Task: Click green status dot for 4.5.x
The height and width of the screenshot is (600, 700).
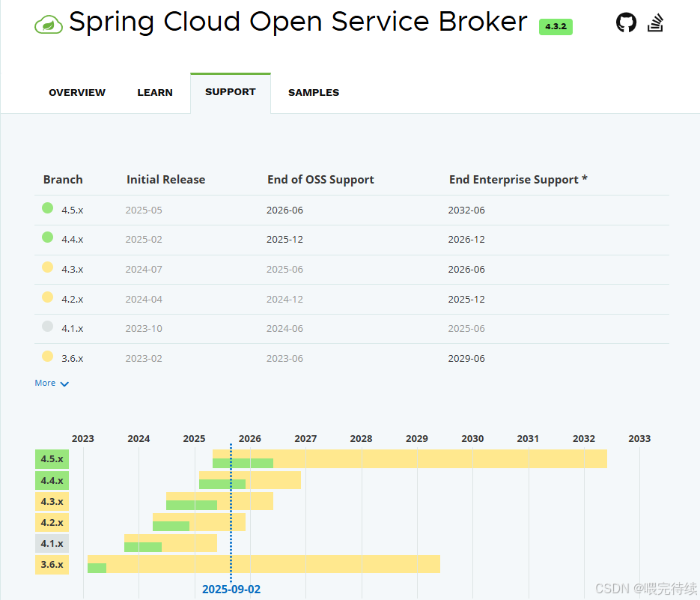Action: [47, 207]
